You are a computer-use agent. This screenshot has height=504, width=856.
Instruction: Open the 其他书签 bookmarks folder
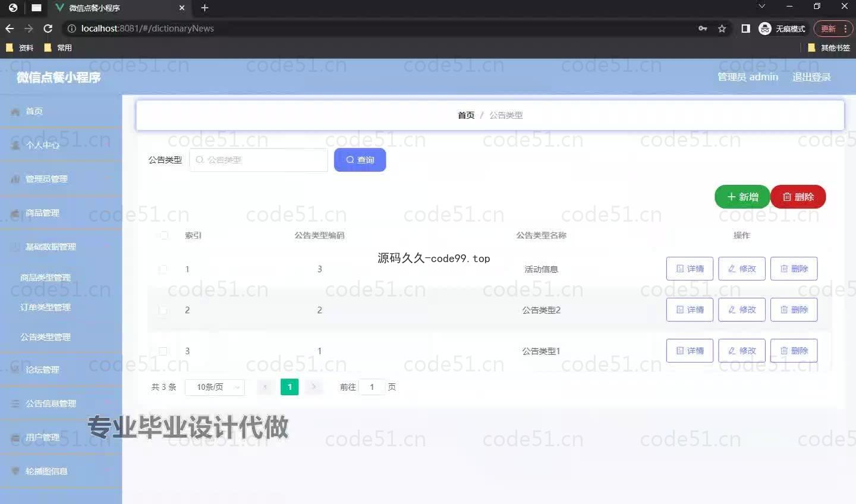pyautogui.click(x=829, y=48)
